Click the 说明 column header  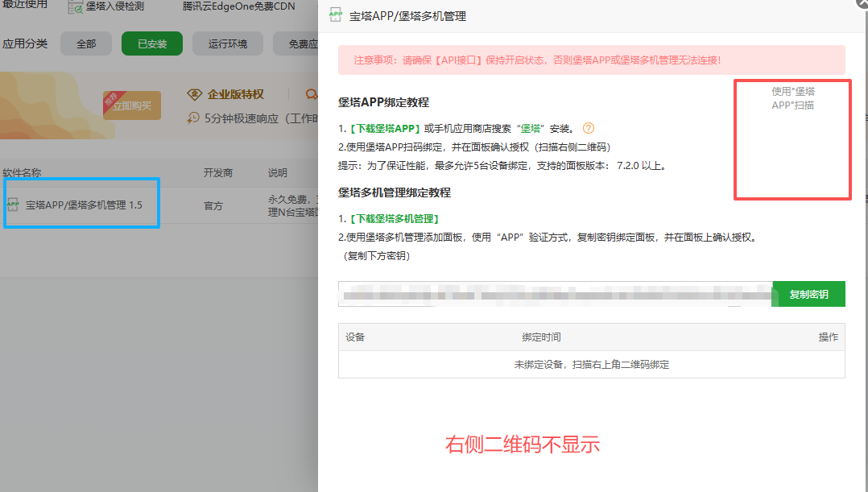click(x=278, y=172)
